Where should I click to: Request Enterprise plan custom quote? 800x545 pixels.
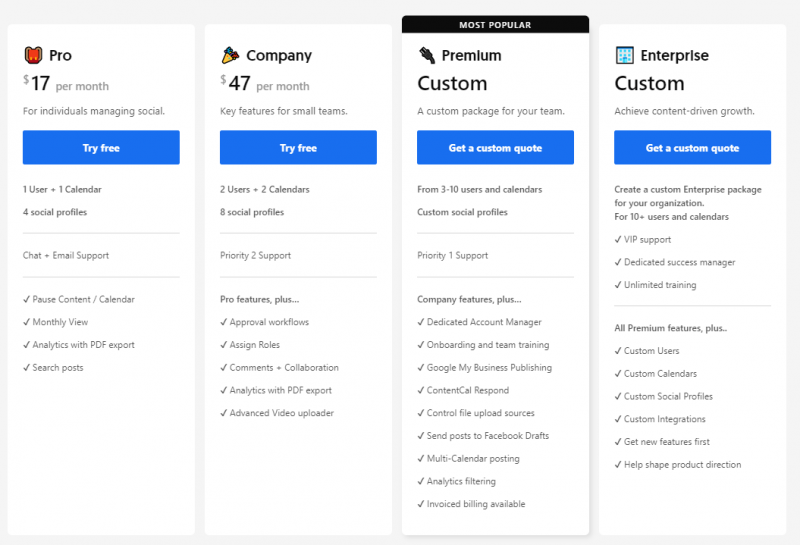692,147
